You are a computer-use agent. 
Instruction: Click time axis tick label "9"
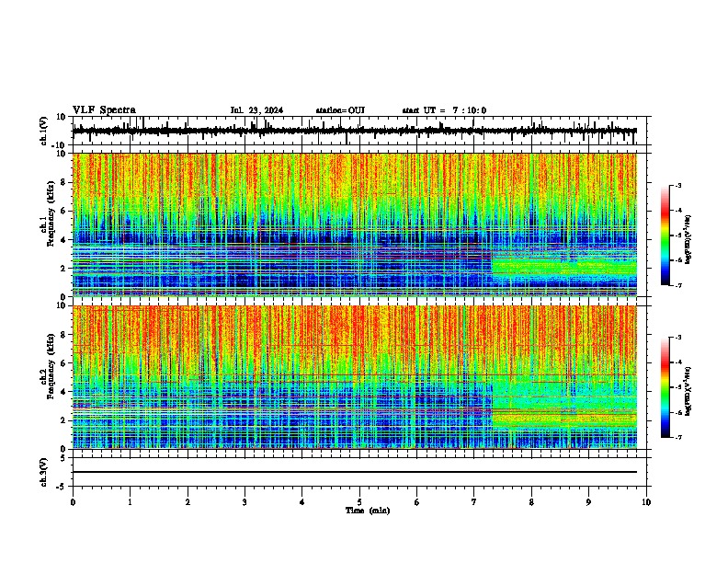(588, 502)
